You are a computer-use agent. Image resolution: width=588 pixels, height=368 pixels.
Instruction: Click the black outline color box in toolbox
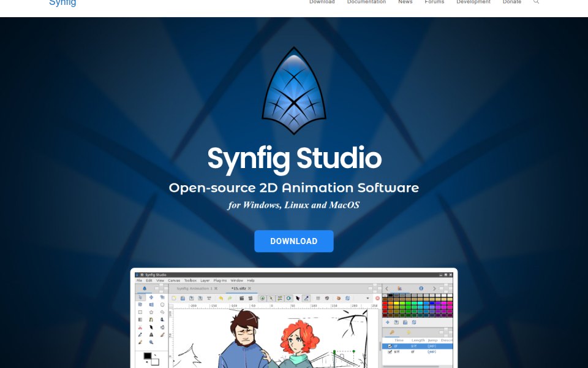[x=148, y=356]
